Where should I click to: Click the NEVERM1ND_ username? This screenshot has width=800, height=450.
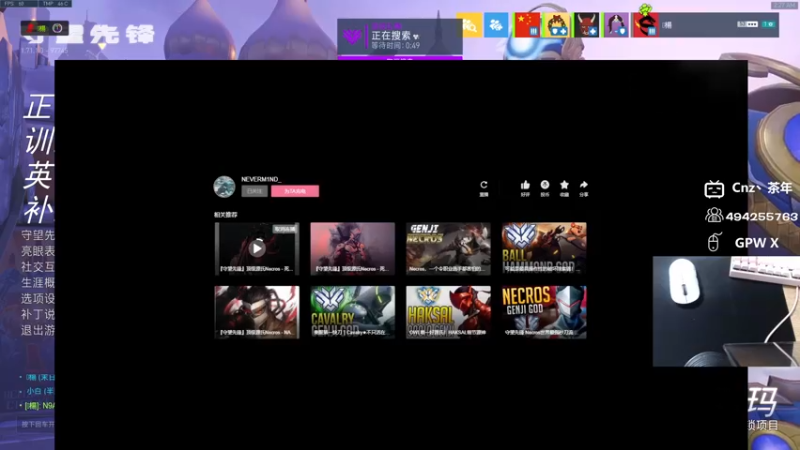[x=261, y=179]
